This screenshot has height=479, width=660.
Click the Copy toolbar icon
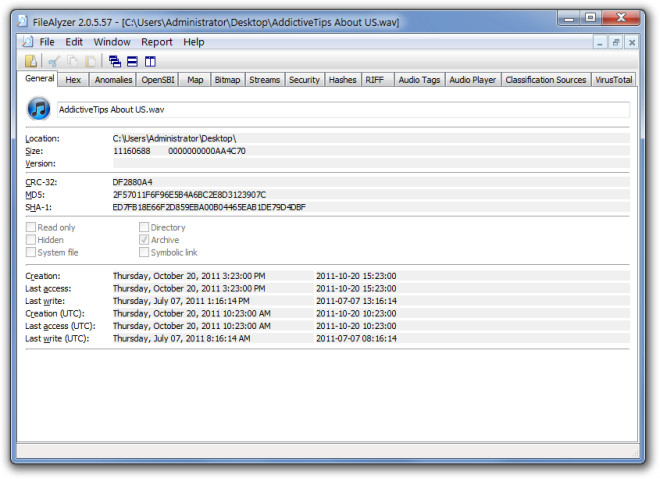click(x=72, y=61)
